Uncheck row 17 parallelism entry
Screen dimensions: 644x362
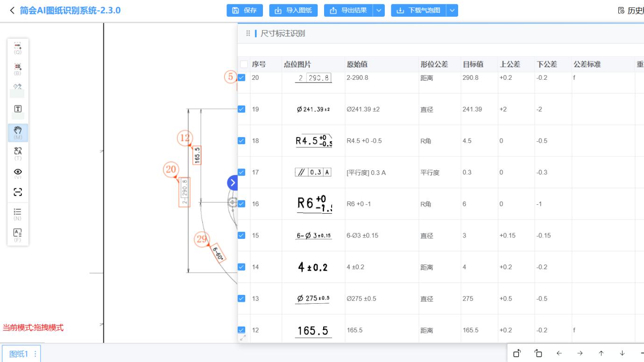pyautogui.click(x=241, y=172)
